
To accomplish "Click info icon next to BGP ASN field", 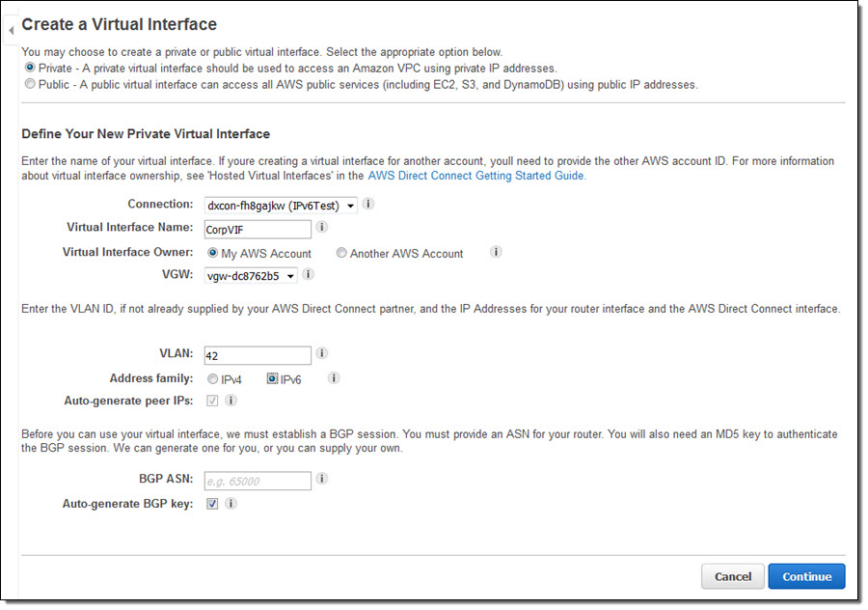I will pos(322,479).
